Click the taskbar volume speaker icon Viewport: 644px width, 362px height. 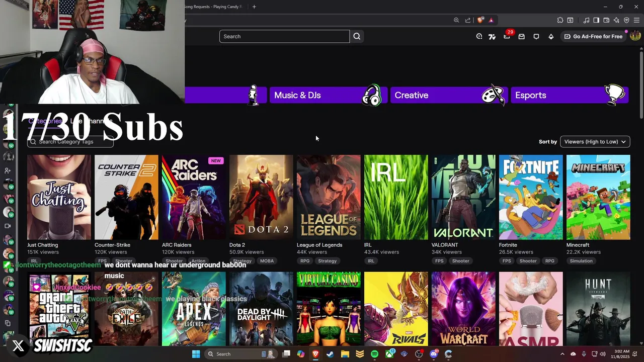tap(603, 354)
